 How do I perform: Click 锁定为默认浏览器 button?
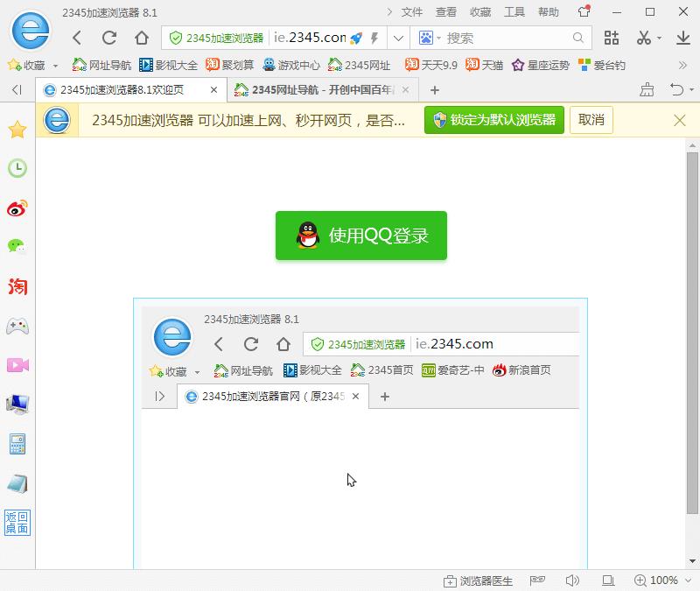click(494, 120)
